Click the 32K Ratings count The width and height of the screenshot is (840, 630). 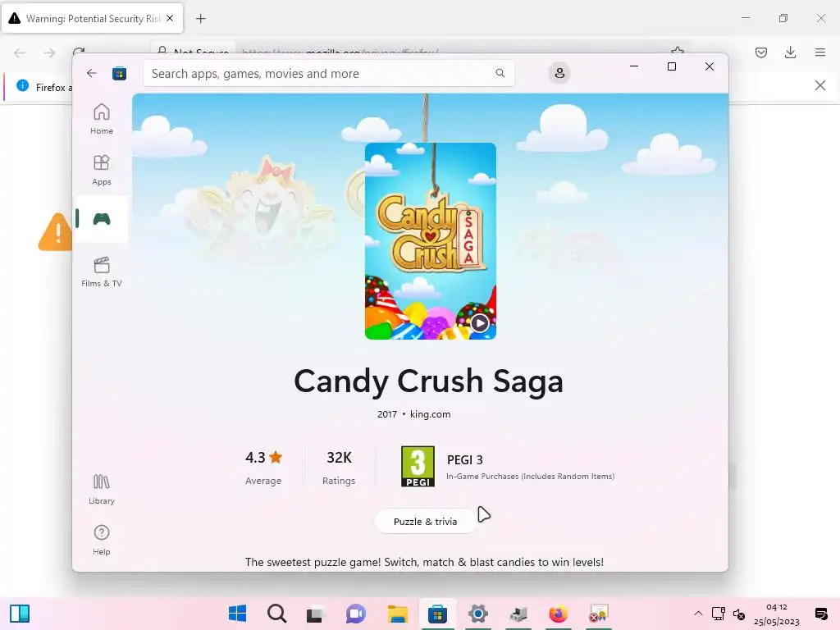(x=339, y=468)
